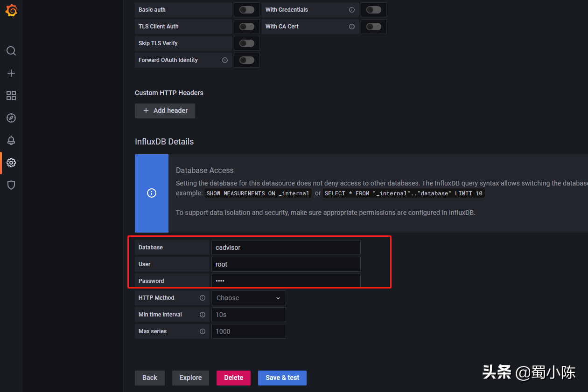Click the Max series label
This screenshot has height=392, width=588.
[x=153, y=331]
